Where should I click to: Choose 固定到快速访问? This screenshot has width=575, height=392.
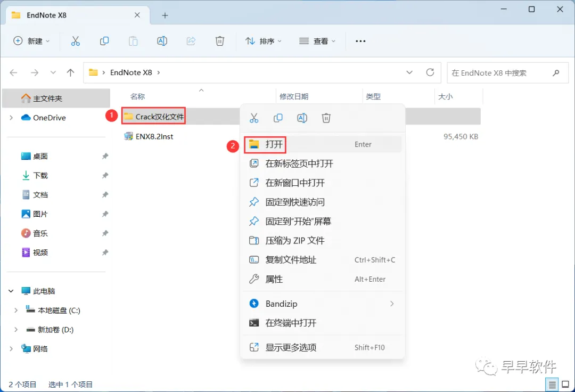coord(322,202)
